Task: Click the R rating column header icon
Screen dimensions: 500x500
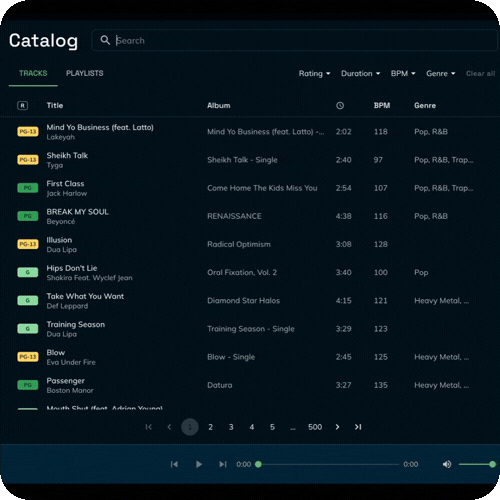Action: 22,106
